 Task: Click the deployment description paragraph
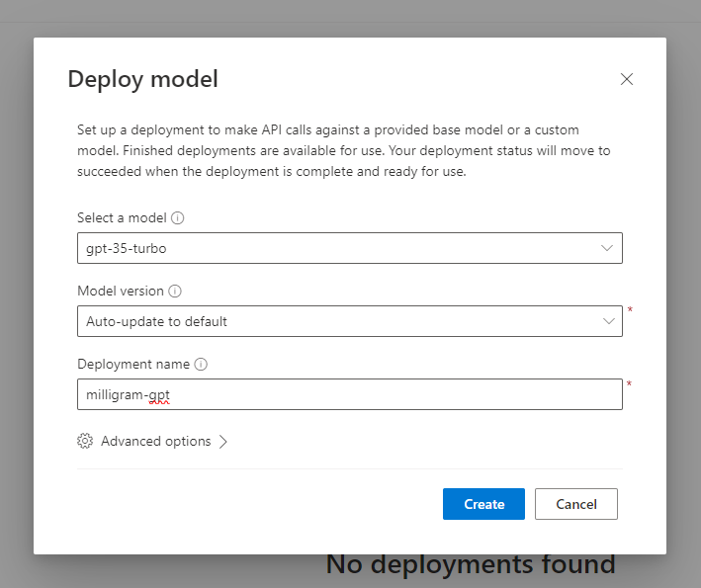(343, 150)
